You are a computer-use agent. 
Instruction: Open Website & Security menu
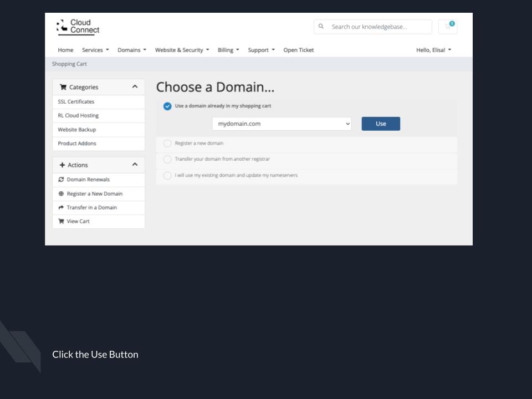[x=182, y=50]
